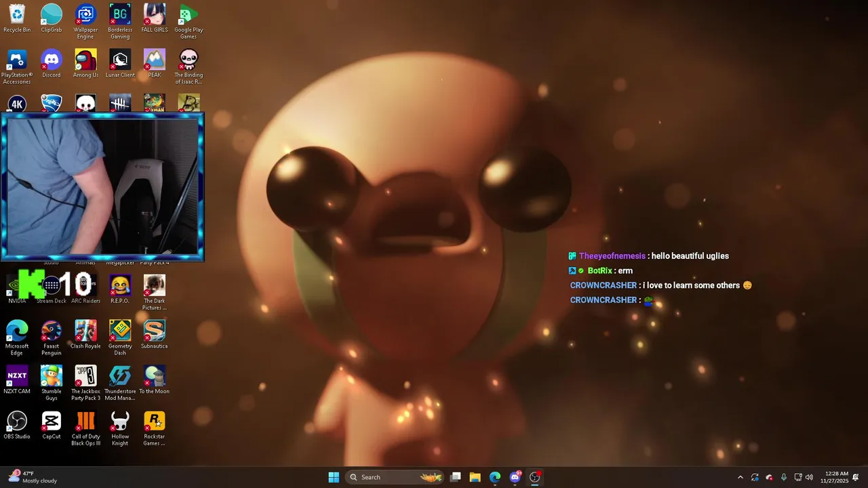This screenshot has height=488, width=868.
Task: Open Task View on the taskbar
Action: tap(456, 477)
